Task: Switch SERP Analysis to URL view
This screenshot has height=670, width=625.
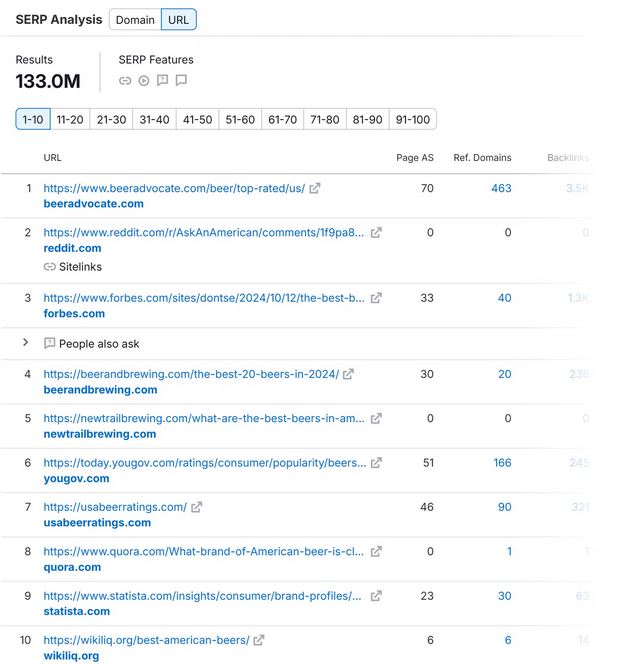Action: click(179, 20)
